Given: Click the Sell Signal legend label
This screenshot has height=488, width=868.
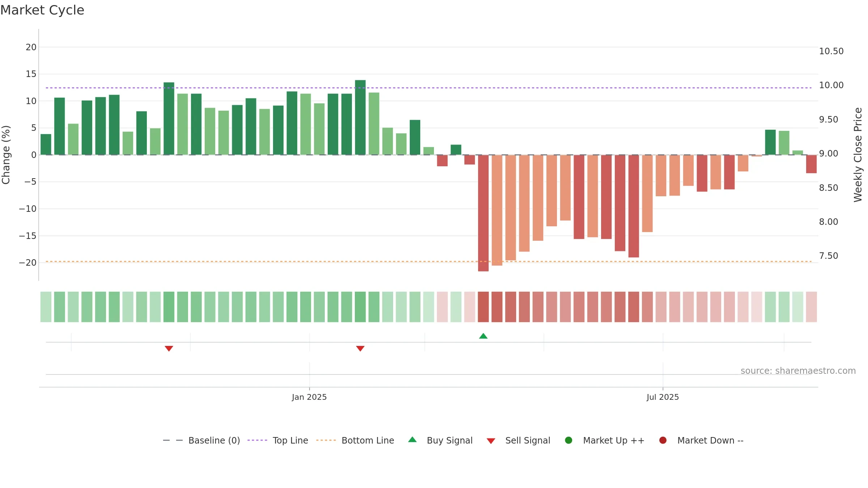Looking at the screenshot, I should pyautogui.click(x=528, y=440).
